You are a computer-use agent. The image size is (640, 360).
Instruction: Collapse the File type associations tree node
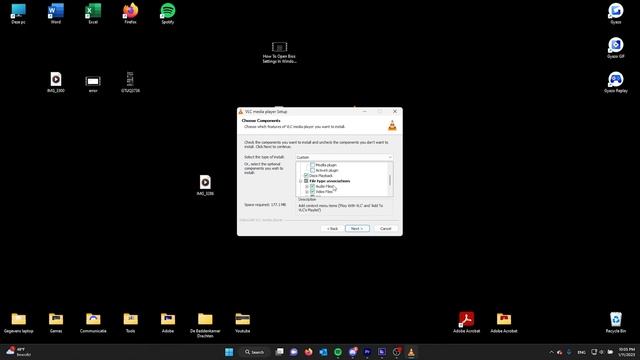[x=300, y=181]
